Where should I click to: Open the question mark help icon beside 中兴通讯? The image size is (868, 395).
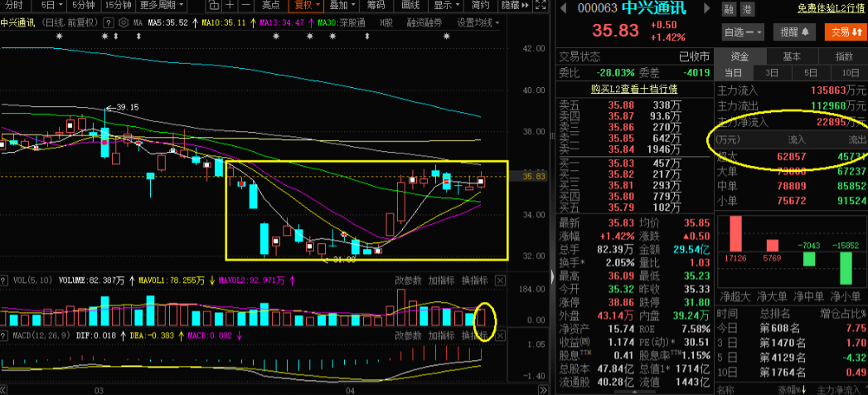109,23
